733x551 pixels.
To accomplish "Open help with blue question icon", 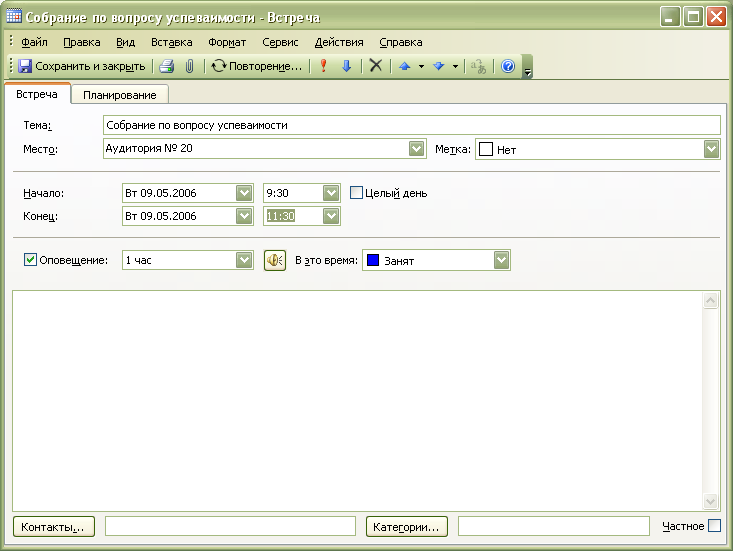I will coord(508,66).
